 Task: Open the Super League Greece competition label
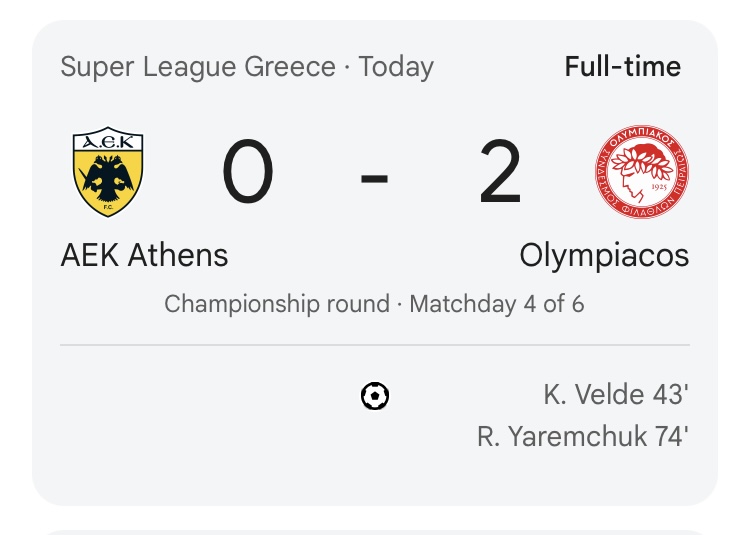pos(198,67)
